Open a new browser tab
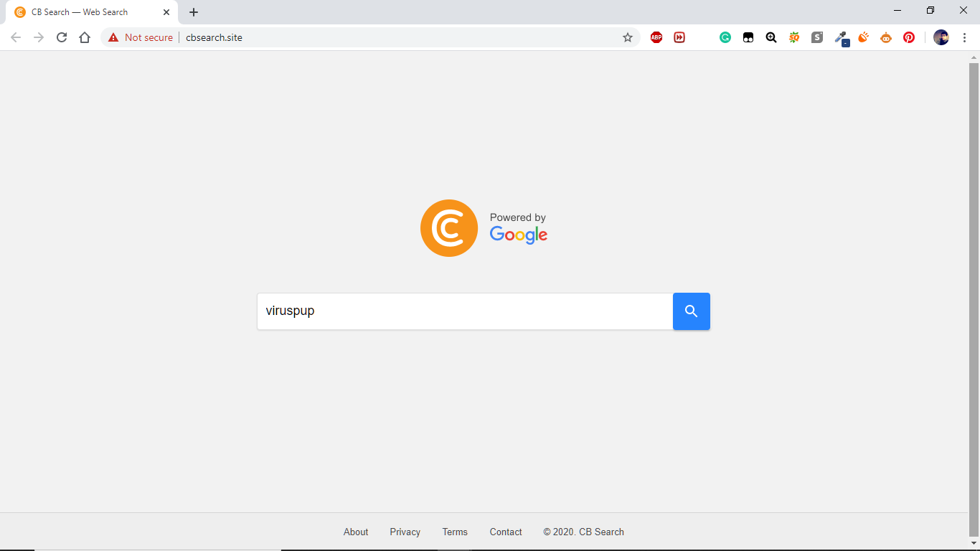Viewport: 980px width, 551px height. click(x=194, y=11)
